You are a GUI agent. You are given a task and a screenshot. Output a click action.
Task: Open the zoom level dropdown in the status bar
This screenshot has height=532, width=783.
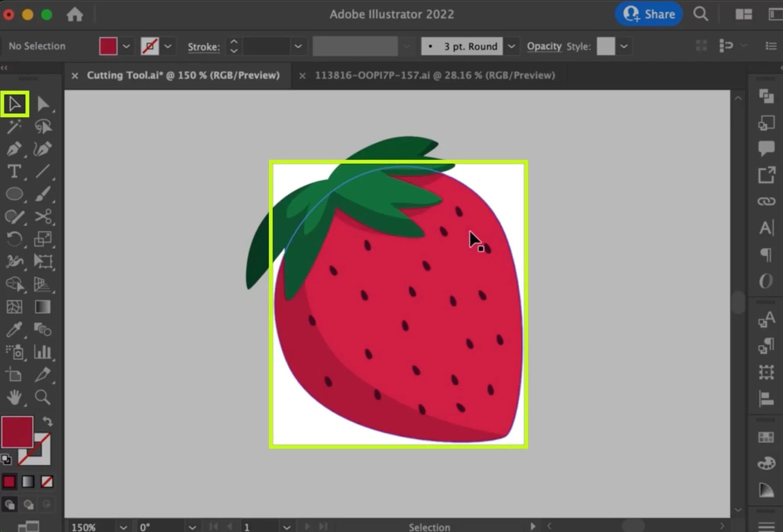(123, 527)
